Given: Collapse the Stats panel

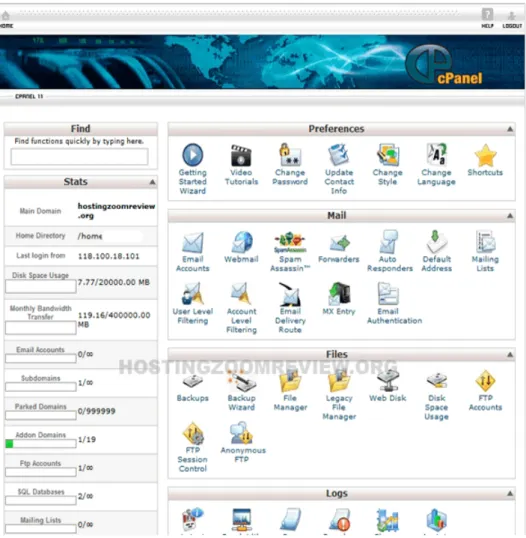Looking at the screenshot, I should (x=152, y=182).
